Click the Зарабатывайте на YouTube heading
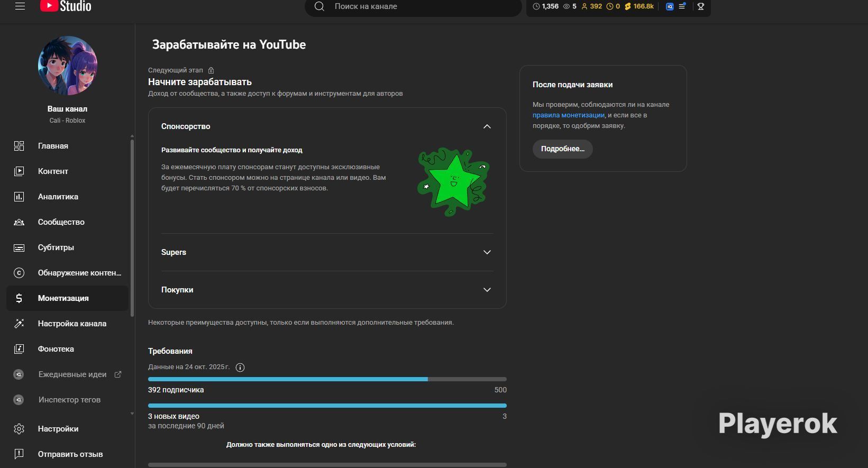Screen dimensions: 868x468 click(229, 45)
